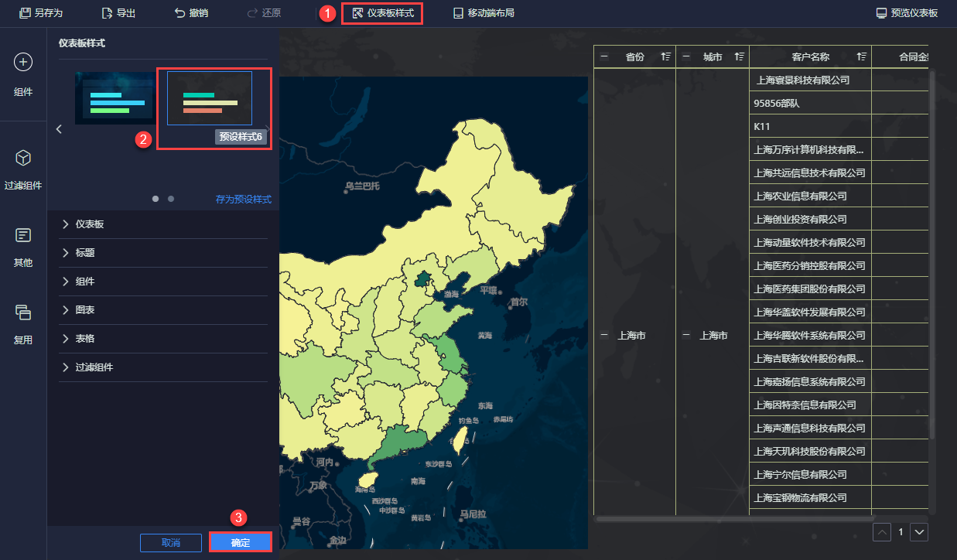Click cell 上海寰昱科技有限公司

810,80
